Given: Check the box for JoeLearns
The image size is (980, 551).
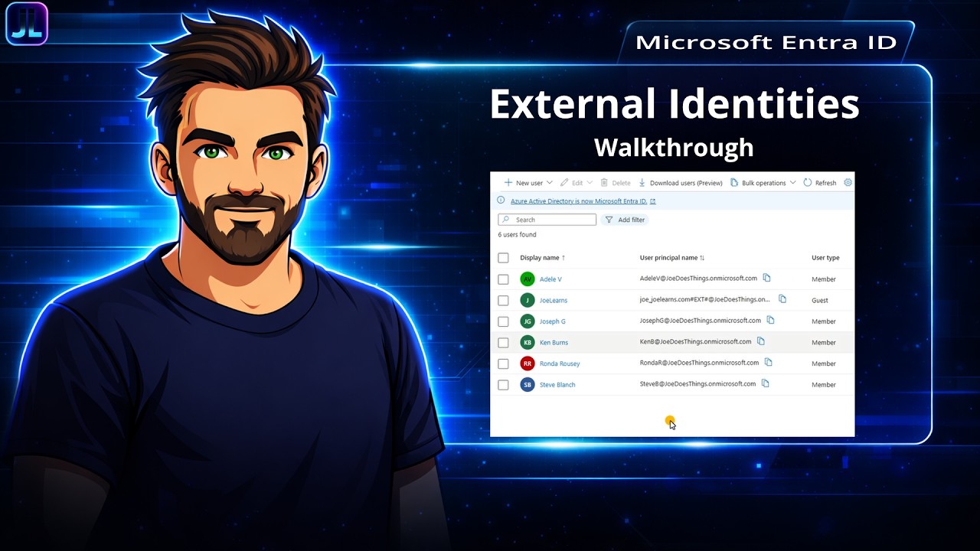Looking at the screenshot, I should click(x=503, y=300).
